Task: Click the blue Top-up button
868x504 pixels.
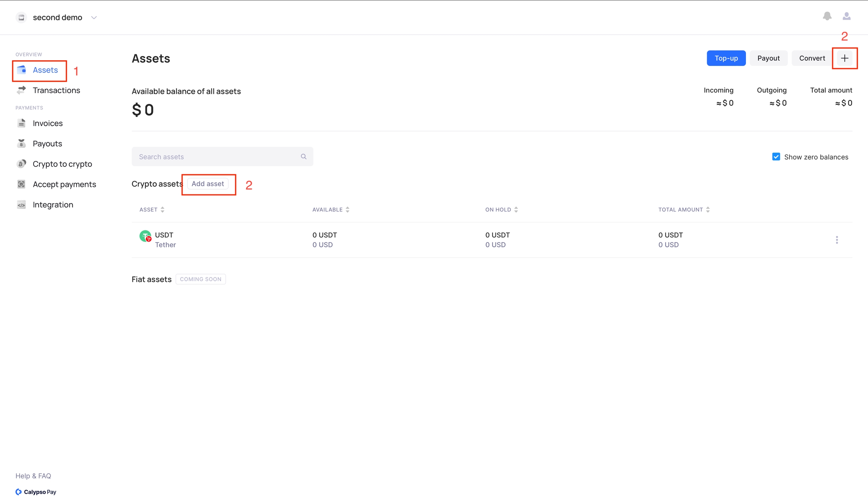Action: [x=726, y=58]
